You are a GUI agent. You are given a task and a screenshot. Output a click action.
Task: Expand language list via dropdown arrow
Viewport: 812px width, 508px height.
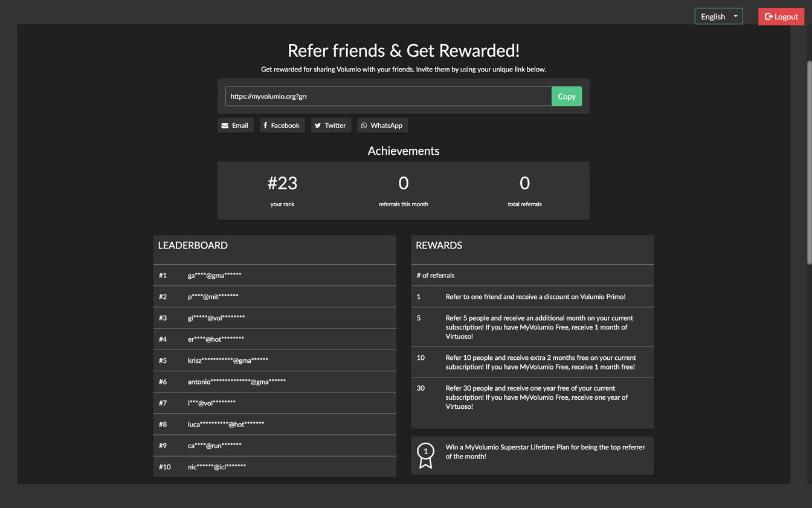tap(735, 16)
